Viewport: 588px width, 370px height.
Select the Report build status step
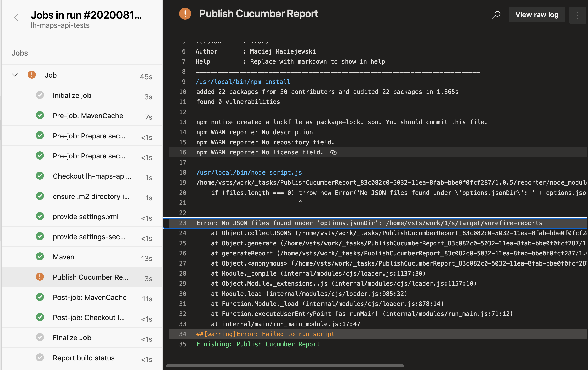tap(84, 358)
